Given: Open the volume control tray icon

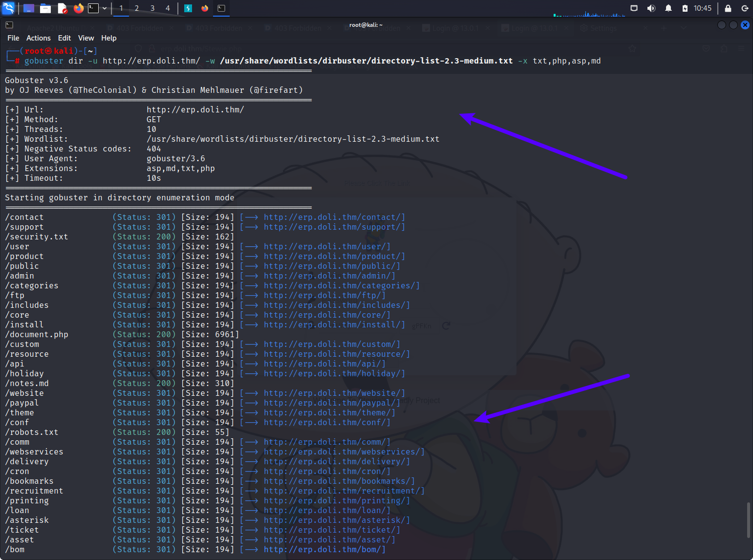Looking at the screenshot, I should pos(651,8).
